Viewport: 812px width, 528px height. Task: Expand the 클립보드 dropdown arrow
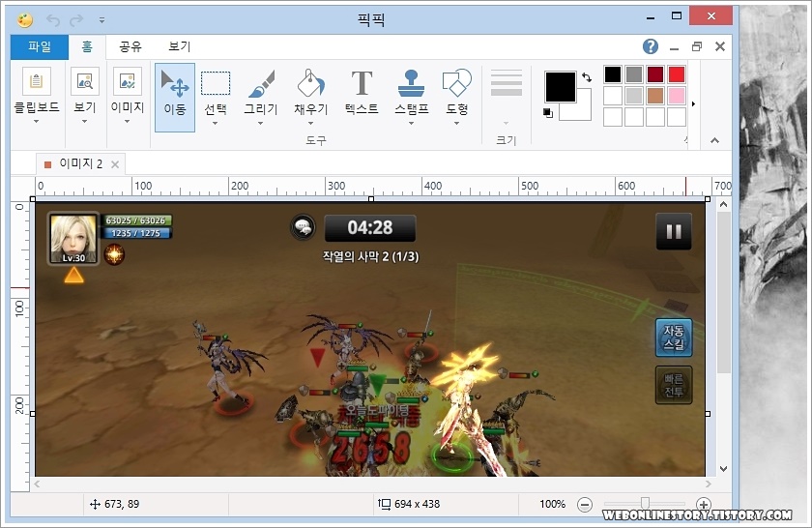pyautogui.click(x=37, y=122)
